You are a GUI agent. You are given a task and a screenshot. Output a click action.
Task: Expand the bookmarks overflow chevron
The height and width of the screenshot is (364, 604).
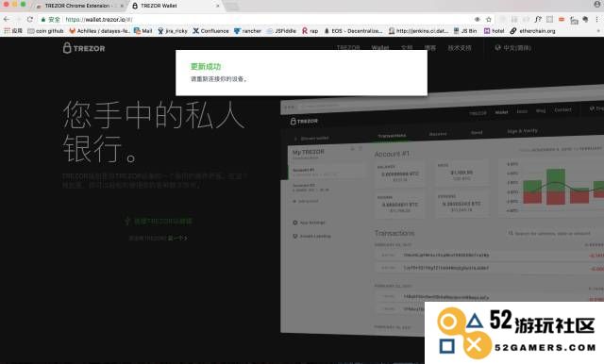click(598, 31)
